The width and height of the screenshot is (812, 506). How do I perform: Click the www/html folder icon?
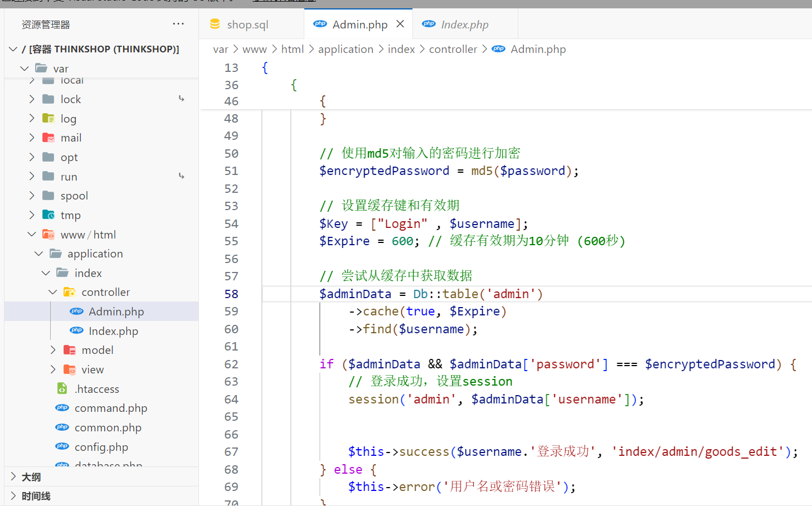pos(48,235)
